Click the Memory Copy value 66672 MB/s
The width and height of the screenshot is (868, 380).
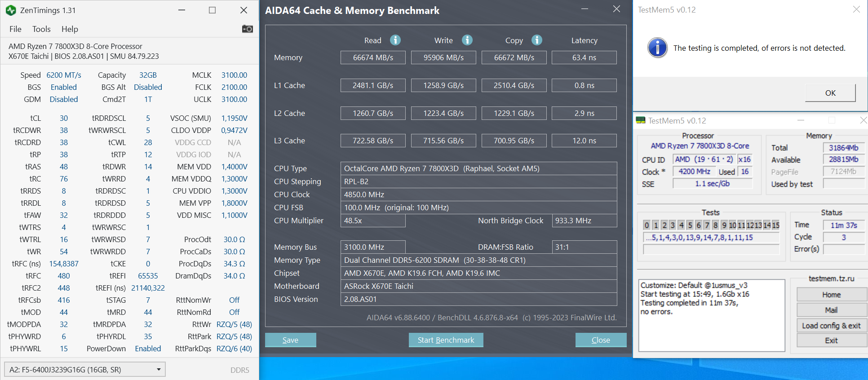(514, 57)
